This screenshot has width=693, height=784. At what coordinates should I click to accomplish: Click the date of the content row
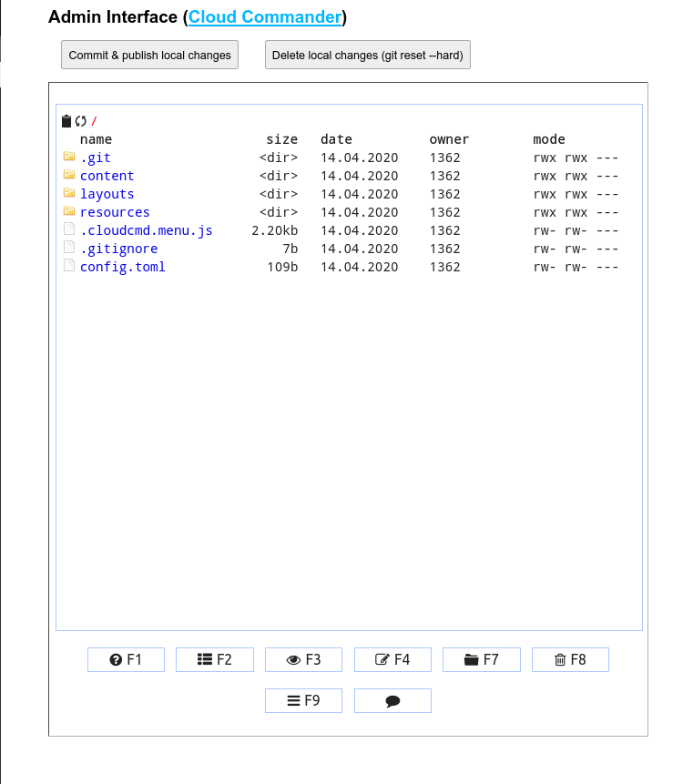point(360,176)
